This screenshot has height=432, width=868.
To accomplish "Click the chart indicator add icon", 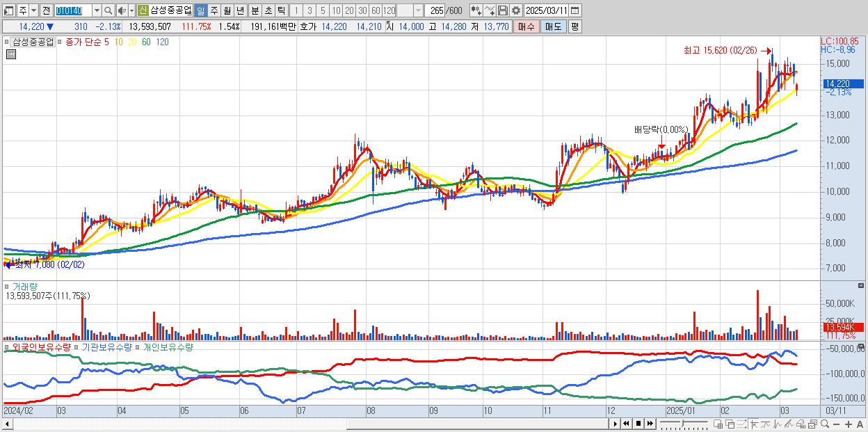I will pyautogui.click(x=476, y=10).
